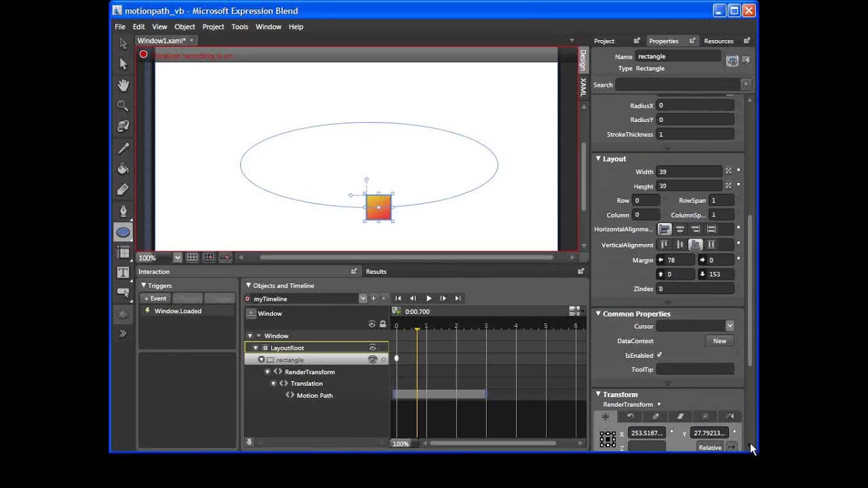Viewport: 868px width, 488px height.
Task: Select the Pan hand tool
Action: [x=123, y=85]
